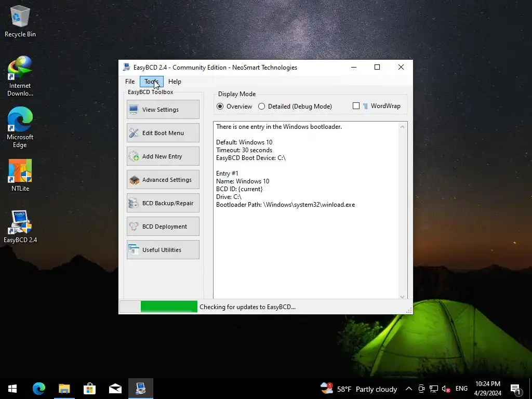Open File Explorer from the taskbar

pos(64,389)
